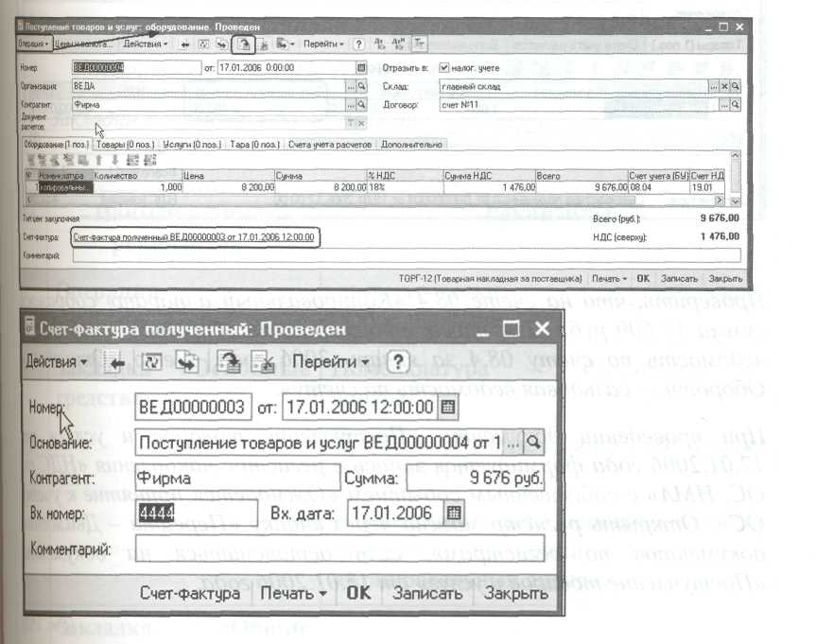Click Комментарий field in Счет-фактура window

[x=339, y=548]
